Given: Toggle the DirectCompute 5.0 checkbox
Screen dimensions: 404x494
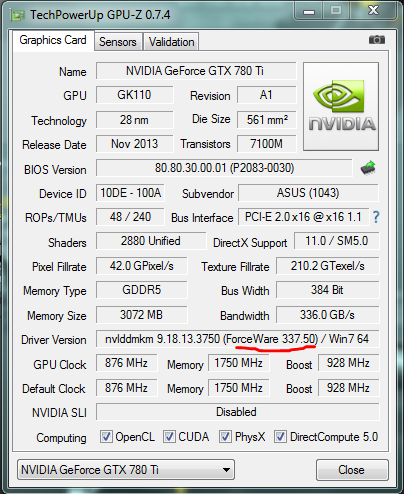Looking at the screenshot, I should coord(280,436).
